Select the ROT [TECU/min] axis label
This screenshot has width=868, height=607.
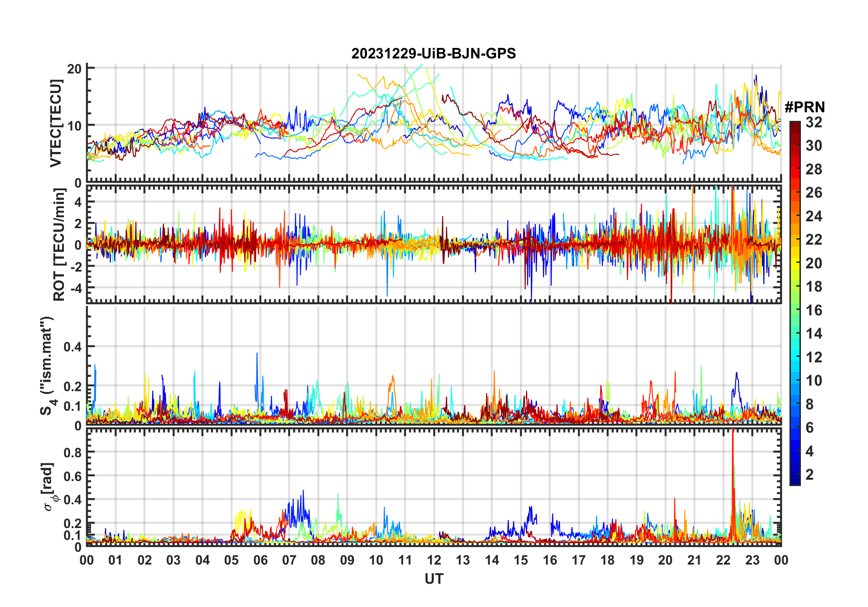(59, 244)
